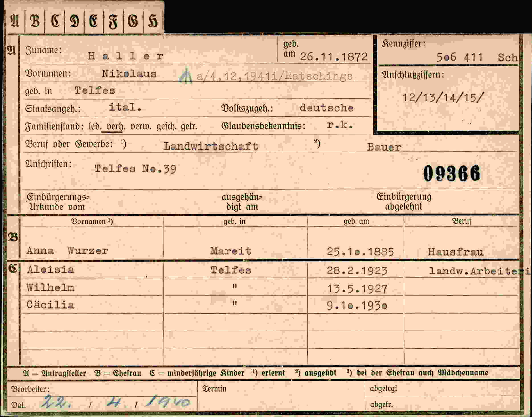Click Cäcilia's birth date 9.10.1930
Screen dimensions: 532x417
tap(357, 305)
